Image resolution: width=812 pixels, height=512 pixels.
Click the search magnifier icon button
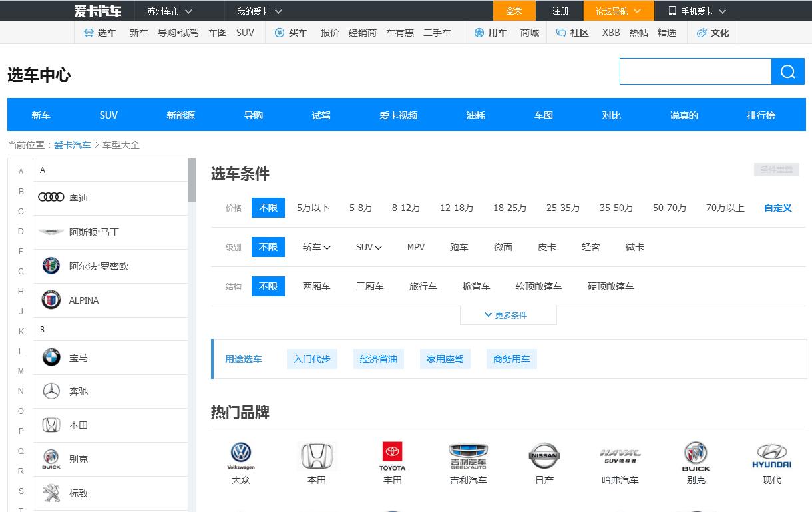click(788, 72)
